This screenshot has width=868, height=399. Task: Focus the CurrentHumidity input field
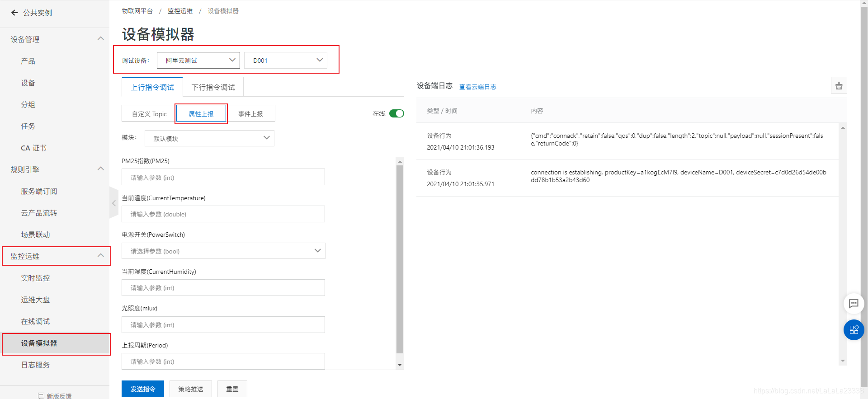coord(223,287)
